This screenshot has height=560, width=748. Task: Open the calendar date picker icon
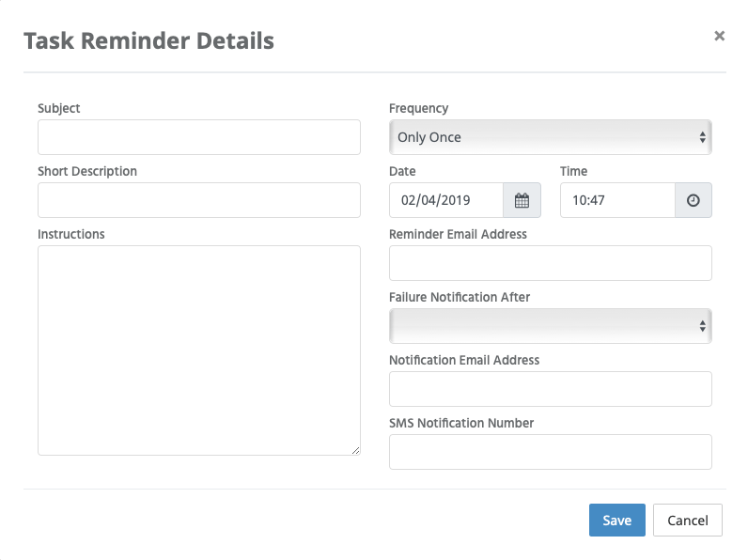522,200
